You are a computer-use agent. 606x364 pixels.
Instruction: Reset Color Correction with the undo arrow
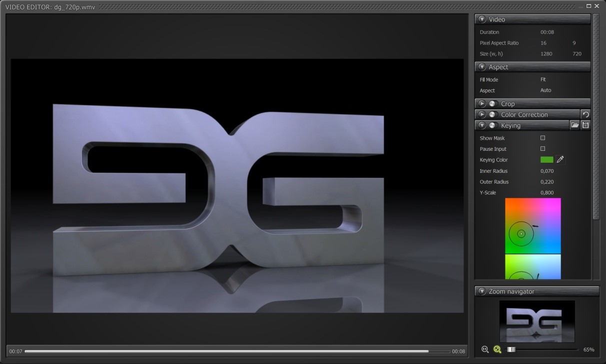click(x=585, y=114)
